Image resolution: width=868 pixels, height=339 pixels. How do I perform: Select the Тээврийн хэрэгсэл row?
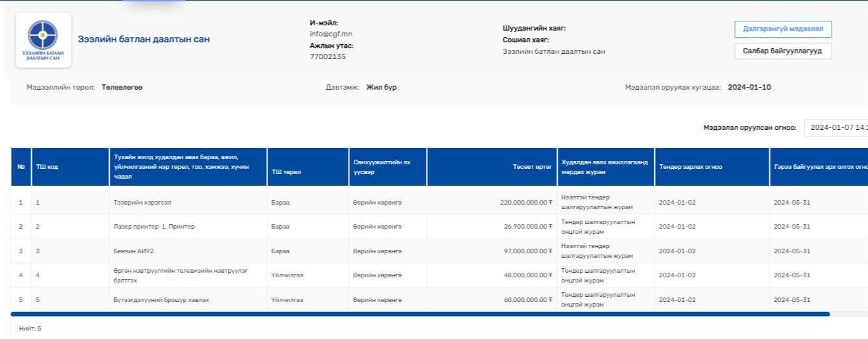142,203
